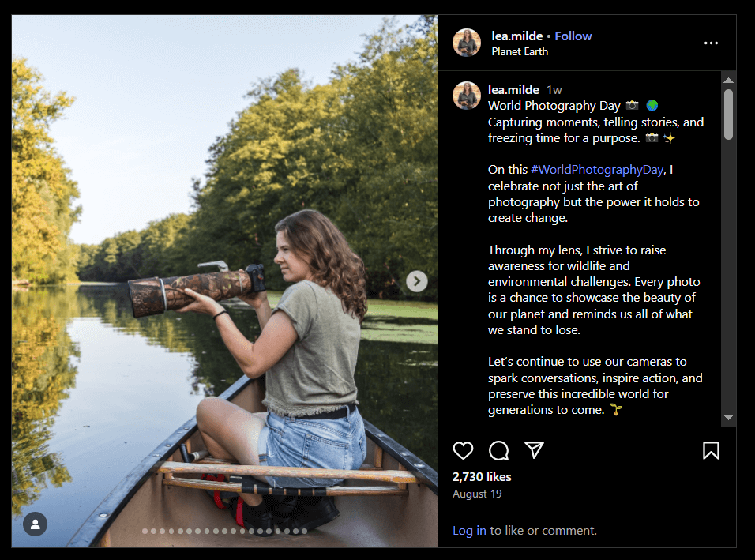Share post using paper plane icon
This screenshot has width=755, height=560.
click(x=535, y=450)
